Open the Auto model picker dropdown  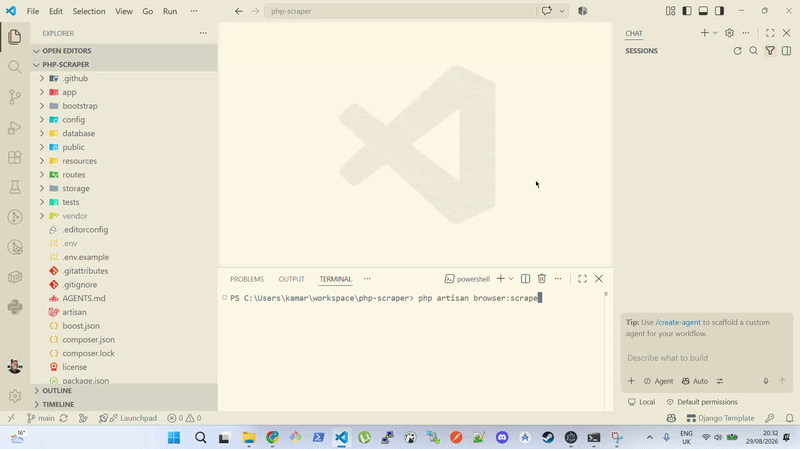click(695, 381)
